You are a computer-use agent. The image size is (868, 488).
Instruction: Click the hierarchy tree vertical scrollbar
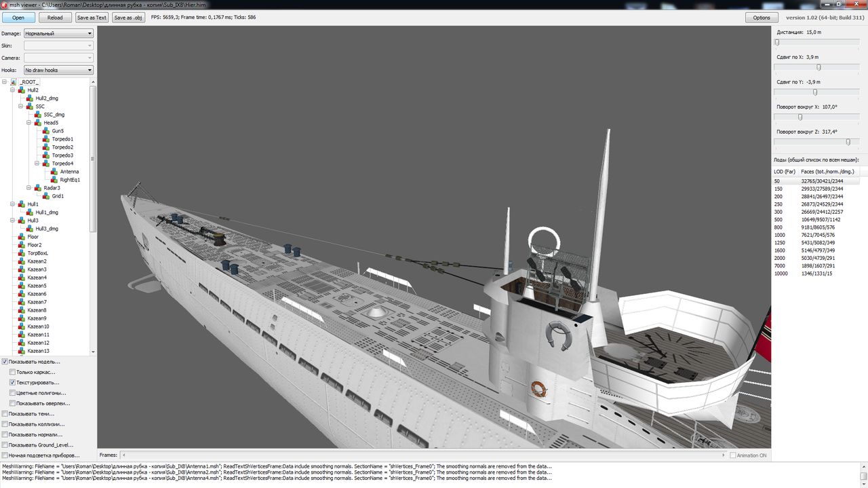click(93, 217)
